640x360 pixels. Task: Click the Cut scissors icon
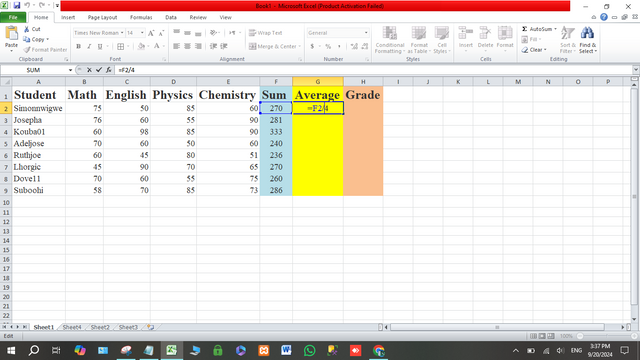tap(27, 29)
